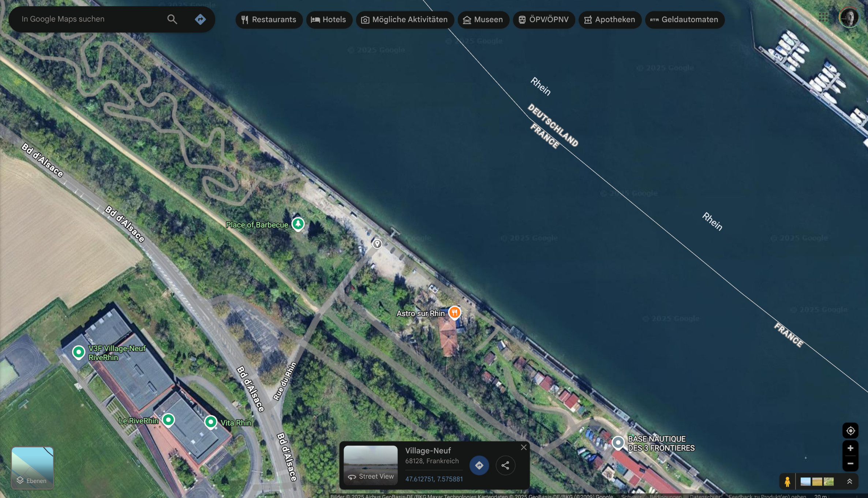Expand the imagery strip with double chevron
This screenshot has width=868, height=498.
tap(850, 482)
